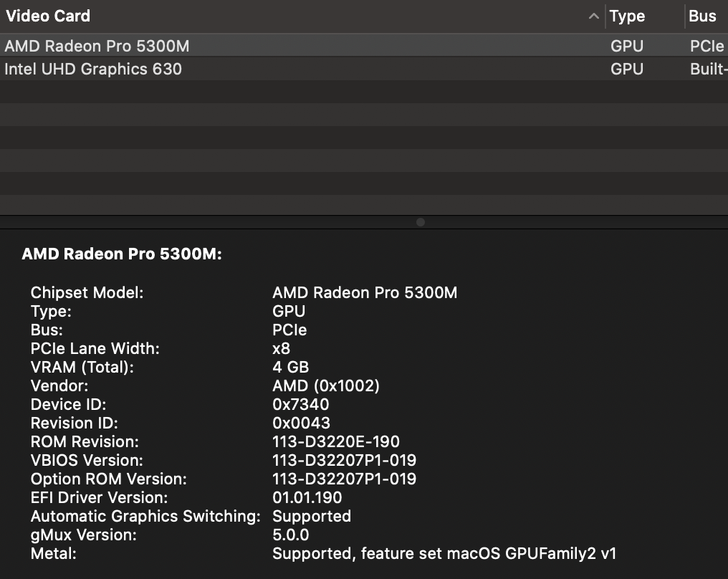The height and width of the screenshot is (579, 728).
Task: Click the PCIe Lane Width: label
Action: 95,349
